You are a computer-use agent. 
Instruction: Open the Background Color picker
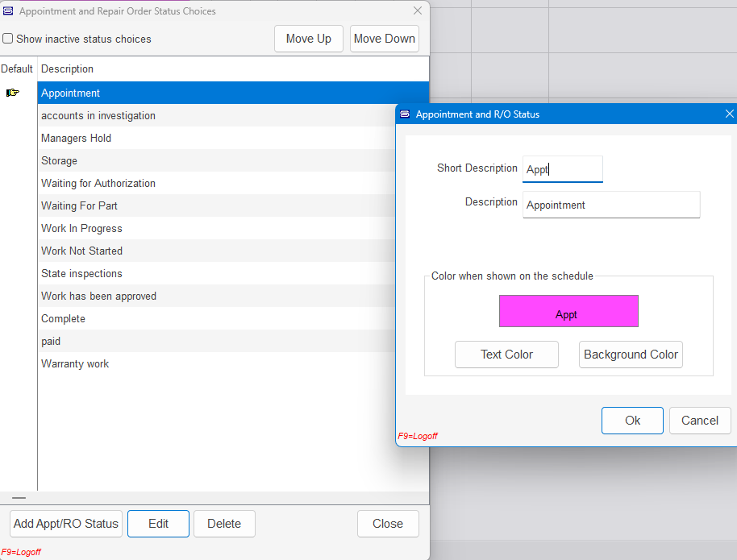[631, 355]
